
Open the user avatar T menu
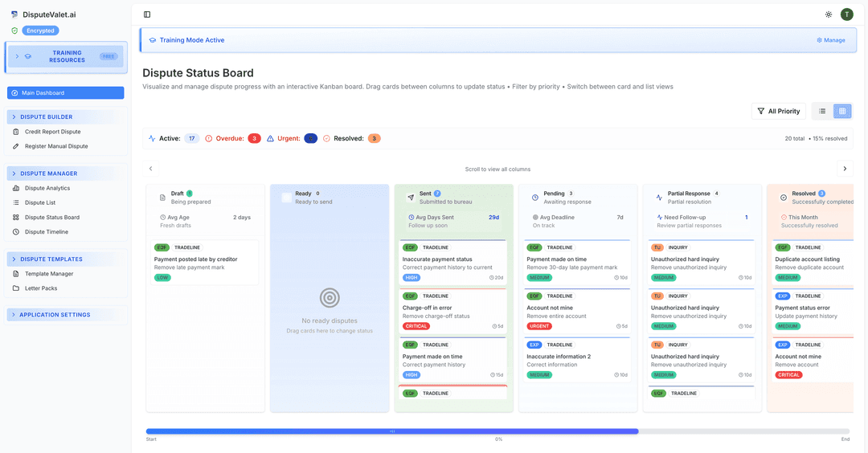point(846,14)
